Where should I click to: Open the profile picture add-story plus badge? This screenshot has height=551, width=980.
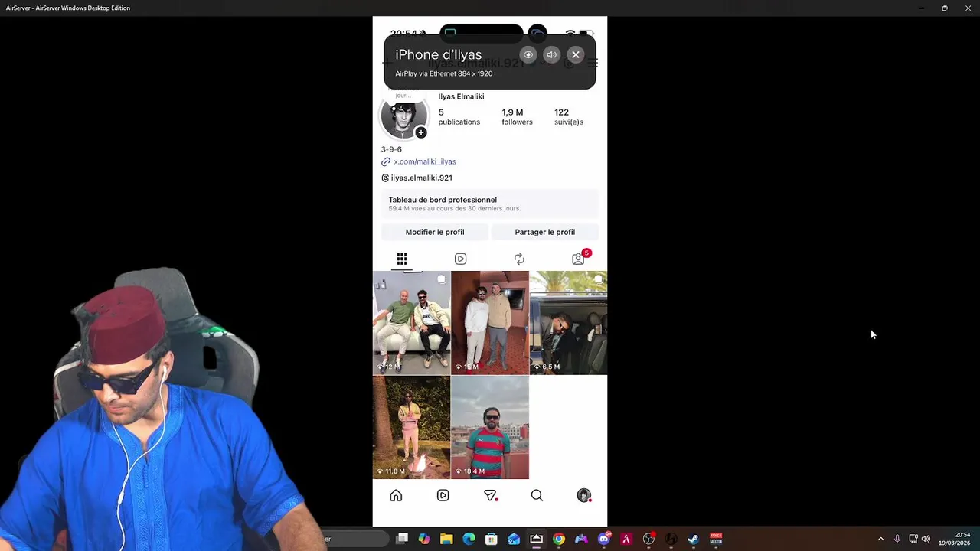point(420,132)
